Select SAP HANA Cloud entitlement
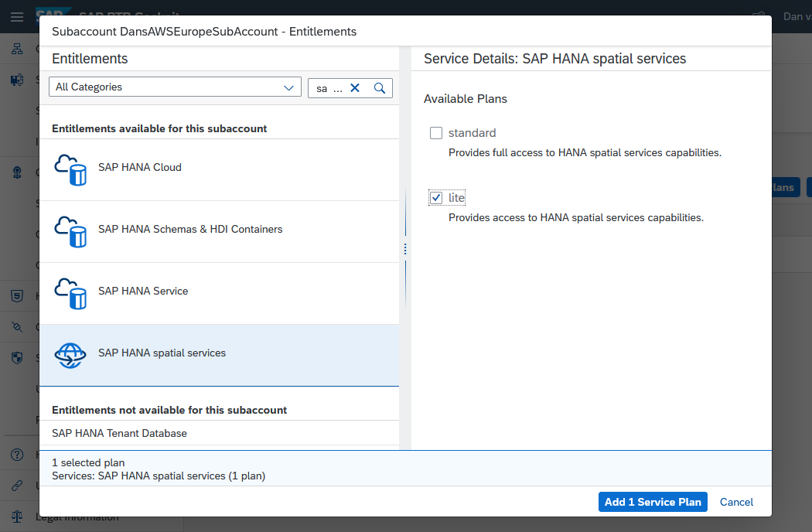 pyautogui.click(x=219, y=170)
